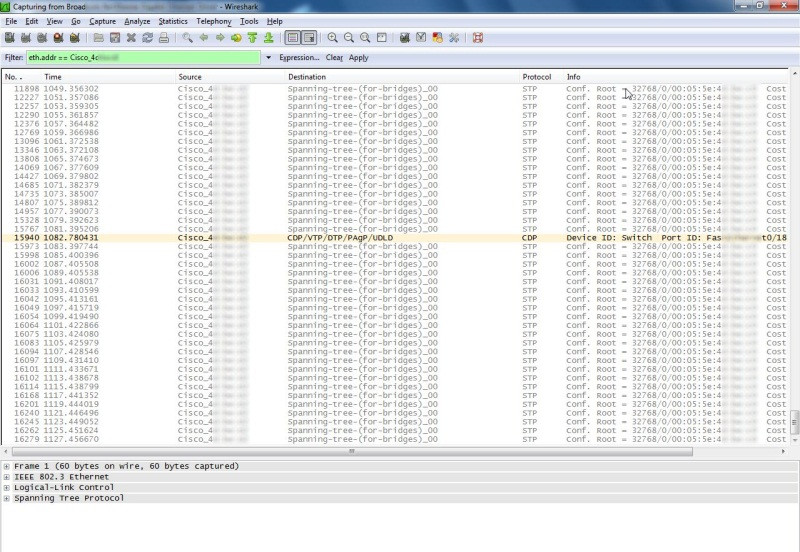Toggle colorize packet list button
Screen dimensions: 800x552
tap(293, 38)
